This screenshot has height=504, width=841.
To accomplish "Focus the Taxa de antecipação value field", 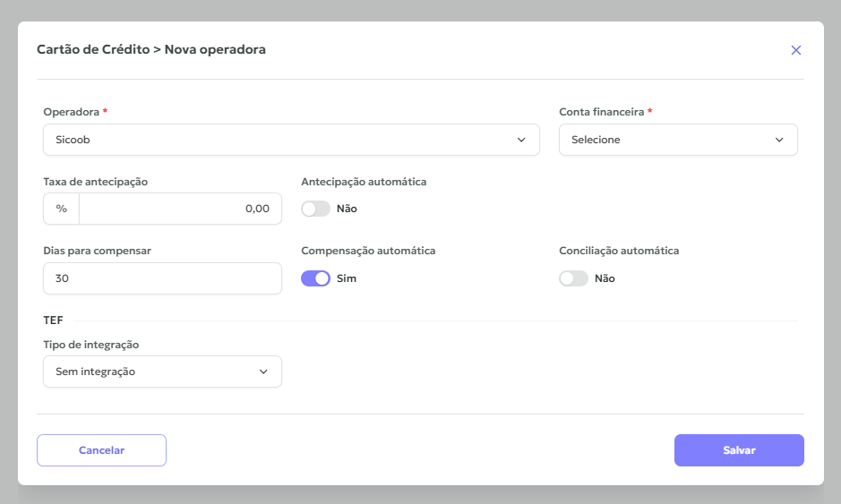I will point(179,209).
